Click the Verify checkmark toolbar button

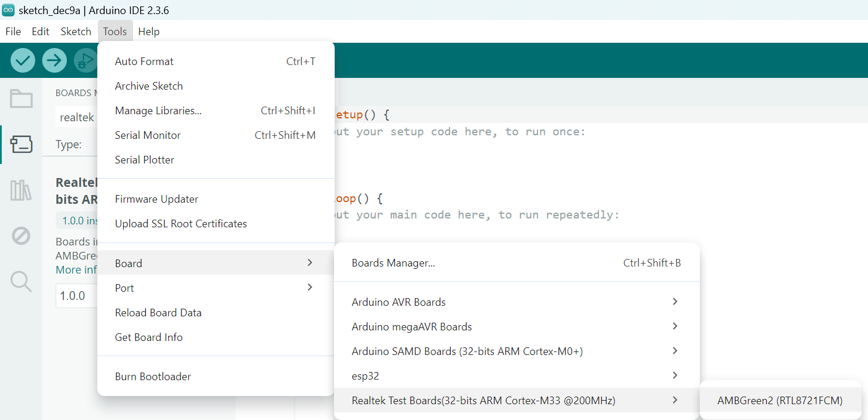tap(23, 60)
